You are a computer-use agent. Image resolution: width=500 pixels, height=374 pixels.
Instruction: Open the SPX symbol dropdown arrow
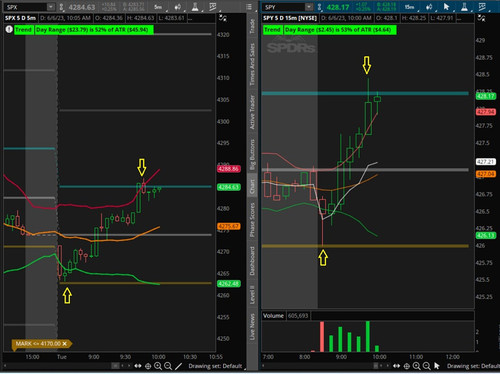[x=51, y=7]
